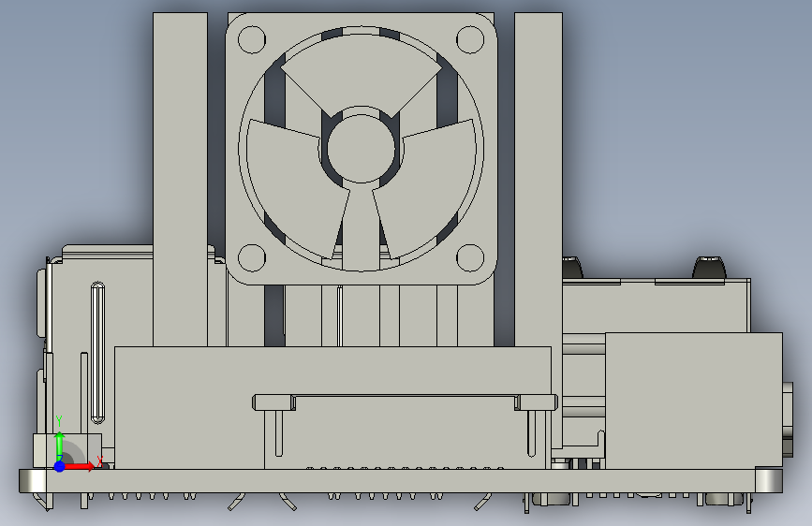Viewport: 812px width, 526px height.
Task: Select the left fan blade
Action: pos(290,189)
